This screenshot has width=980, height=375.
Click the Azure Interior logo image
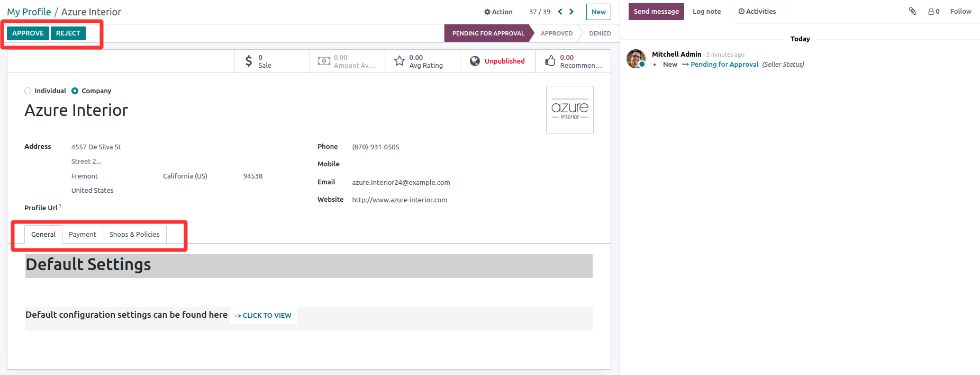pyautogui.click(x=569, y=110)
